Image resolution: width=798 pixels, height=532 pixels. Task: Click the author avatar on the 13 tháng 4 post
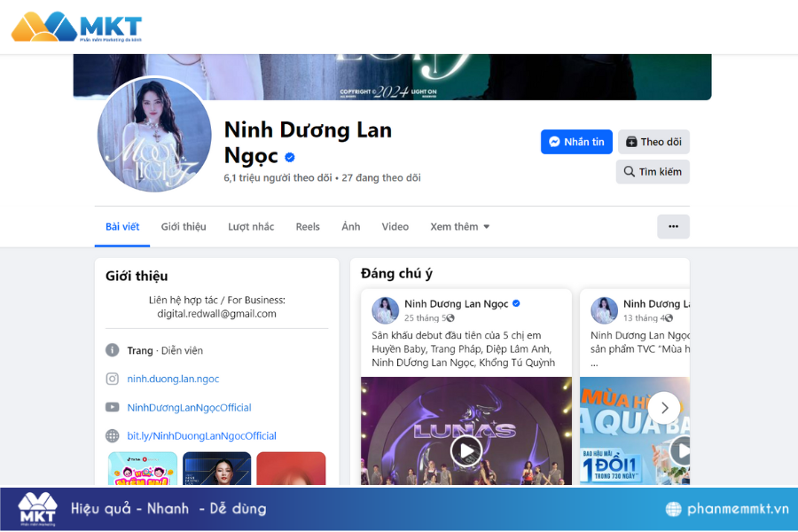(x=604, y=310)
